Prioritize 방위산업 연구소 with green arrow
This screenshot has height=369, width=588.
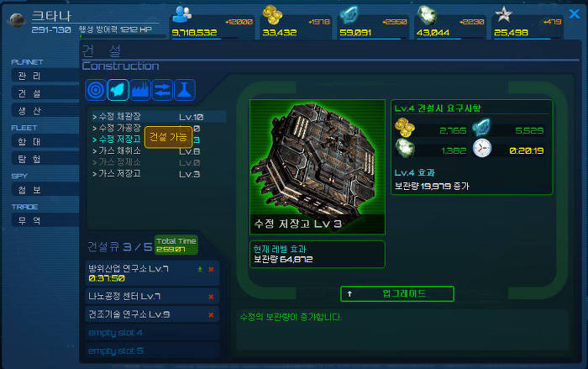pos(200,269)
